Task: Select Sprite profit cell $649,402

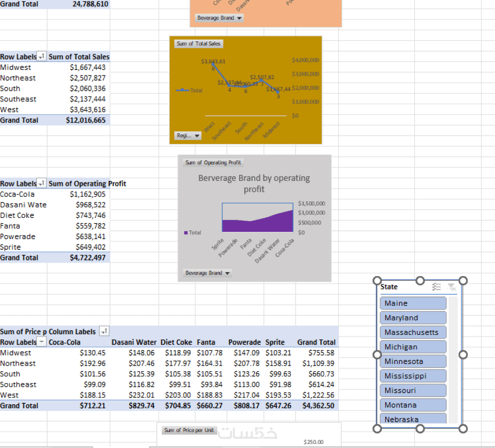Action: [x=78, y=247]
